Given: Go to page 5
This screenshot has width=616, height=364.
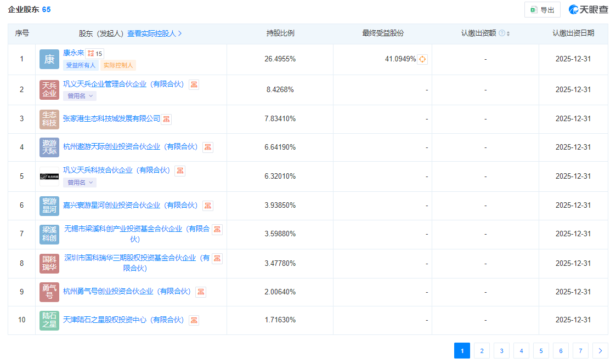Looking at the screenshot, I should tap(541, 351).
